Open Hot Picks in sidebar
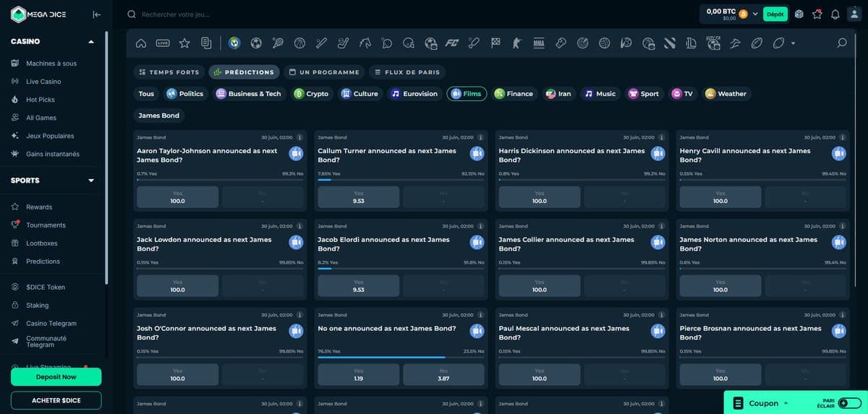Viewport: 868px width, 414px height. (x=40, y=100)
